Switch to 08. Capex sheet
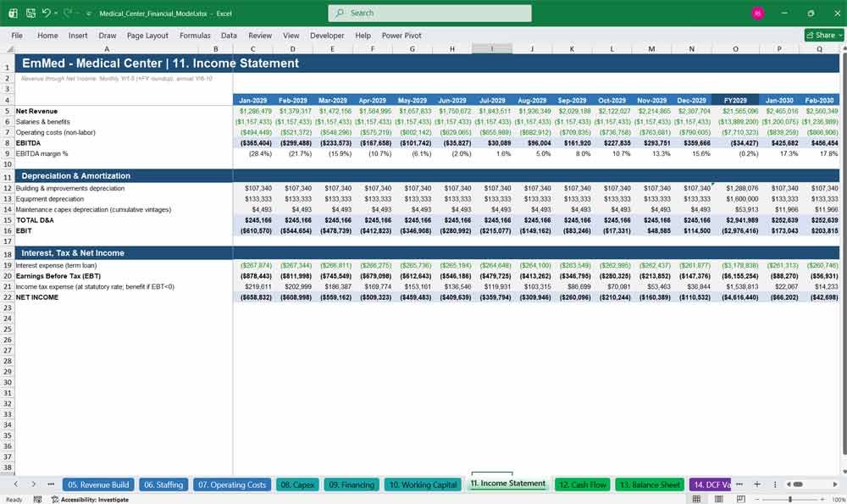 click(x=297, y=485)
